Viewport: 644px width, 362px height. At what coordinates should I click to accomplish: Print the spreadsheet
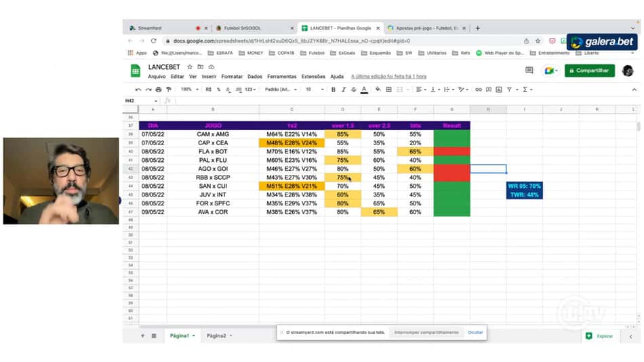159,89
